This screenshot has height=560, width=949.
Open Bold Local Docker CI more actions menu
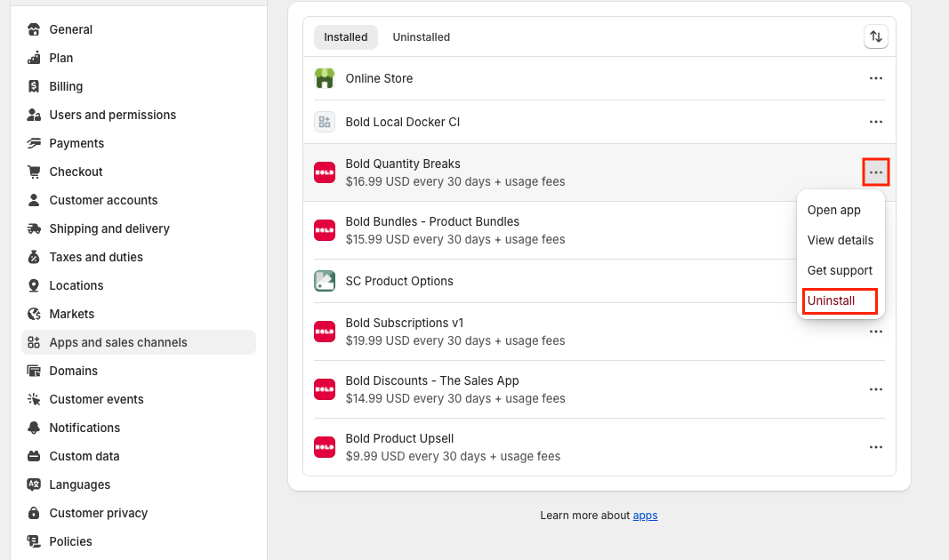876,122
